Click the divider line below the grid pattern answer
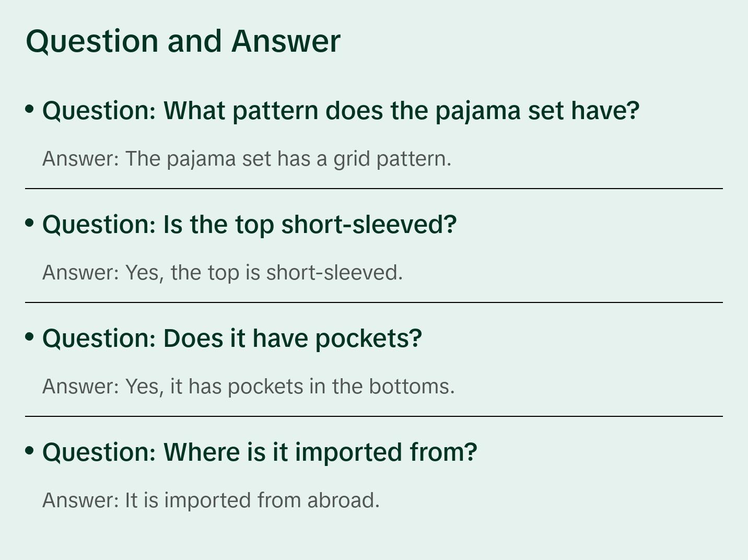The width and height of the screenshot is (748, 560). pyautogui.click(x=374, y=189)
